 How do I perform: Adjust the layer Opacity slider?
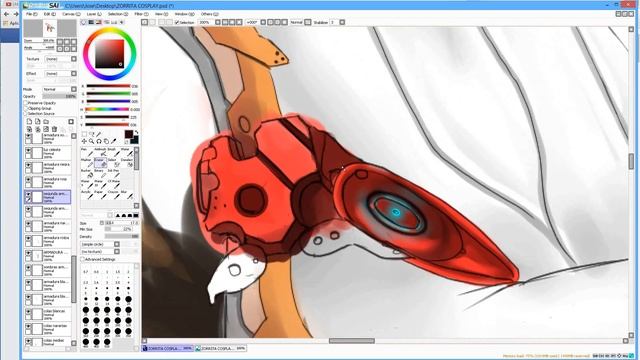60,96
